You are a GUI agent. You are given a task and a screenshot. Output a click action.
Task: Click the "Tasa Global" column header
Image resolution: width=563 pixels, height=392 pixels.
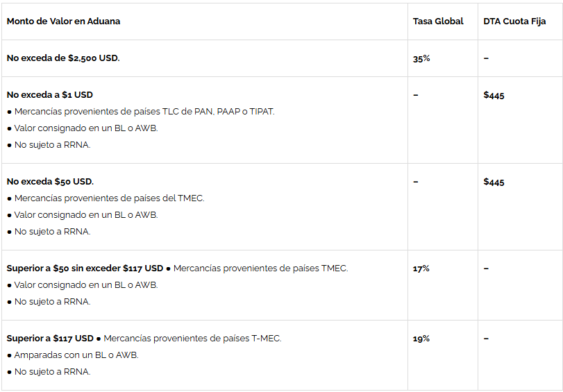tap(438, 22)
